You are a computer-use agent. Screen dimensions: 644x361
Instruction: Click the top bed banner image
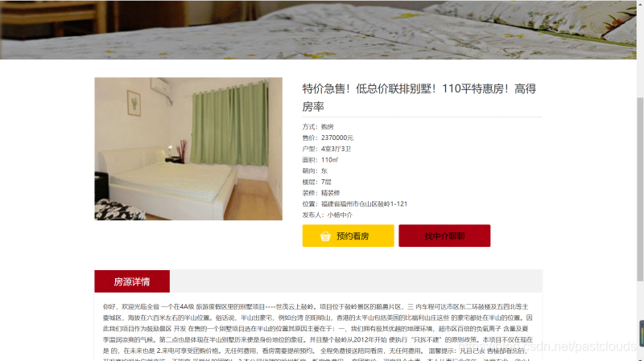coord(318,30)
